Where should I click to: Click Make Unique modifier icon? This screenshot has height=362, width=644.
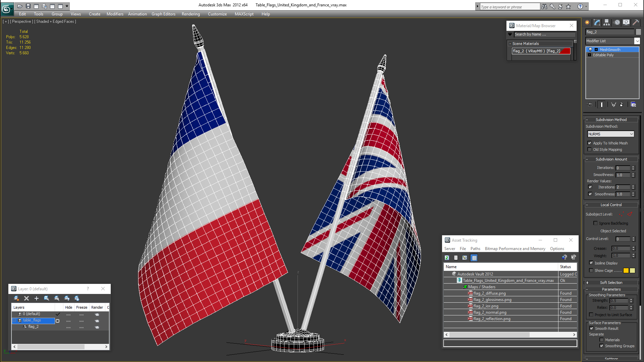point(613,105)
